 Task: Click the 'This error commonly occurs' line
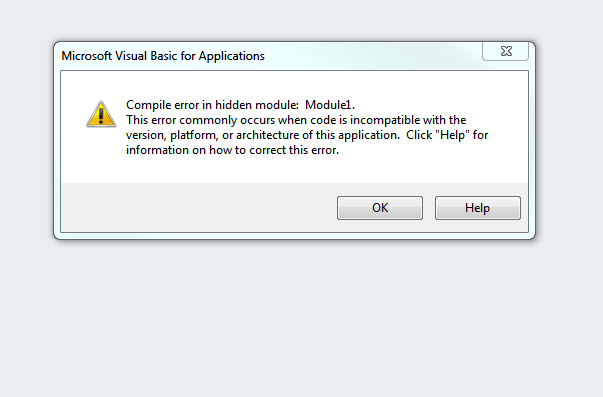tap(296, 120)
